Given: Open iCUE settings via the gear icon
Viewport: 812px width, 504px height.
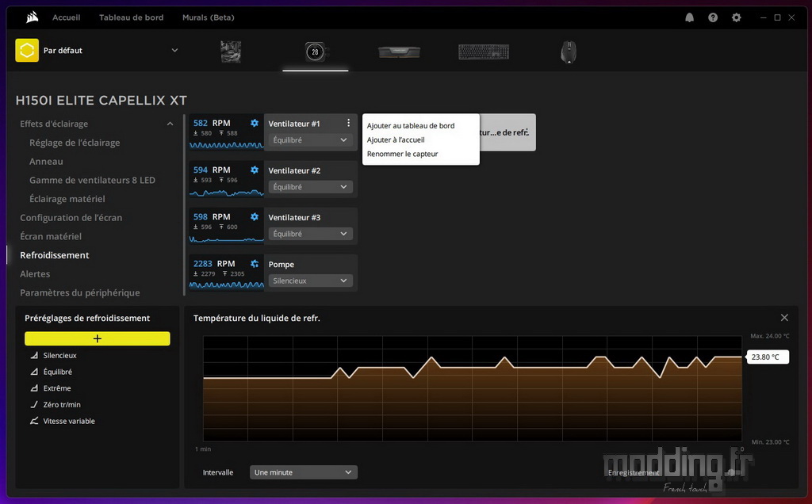Looking at the screenshot, I should tap(737, 17).
